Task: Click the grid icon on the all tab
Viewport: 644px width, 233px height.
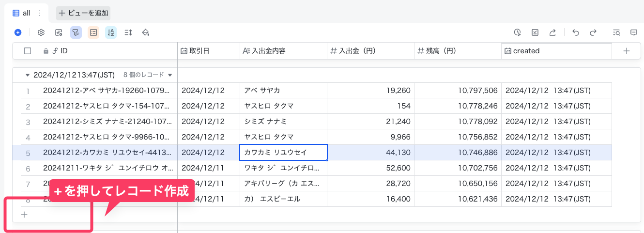Action: pos(16,13)
